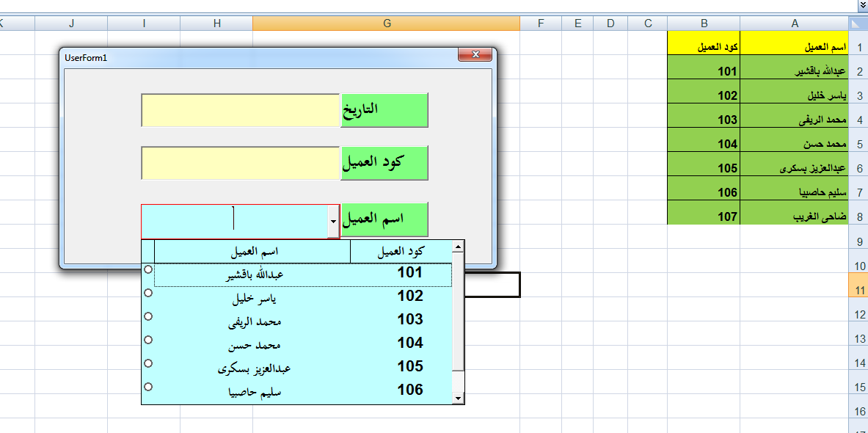The width and height of the screenshot is (868, 433).
Task: Choose ياسر خليل in the dropdown list
Action: [254, 299]
